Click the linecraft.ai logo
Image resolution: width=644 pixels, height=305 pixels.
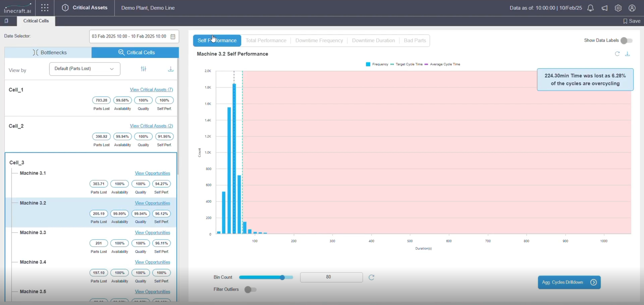[x=17, y=8]
